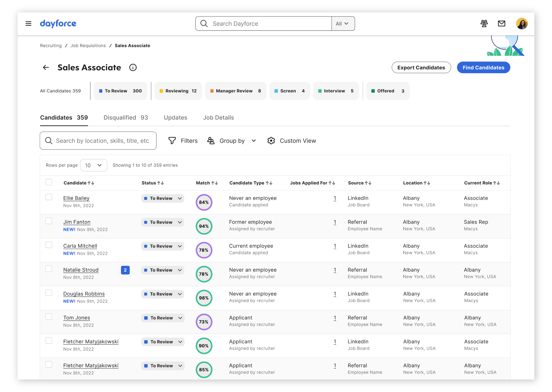Open the hamburger navigation menu
This screenshot has width=552, height=392.
click(28, 23)
